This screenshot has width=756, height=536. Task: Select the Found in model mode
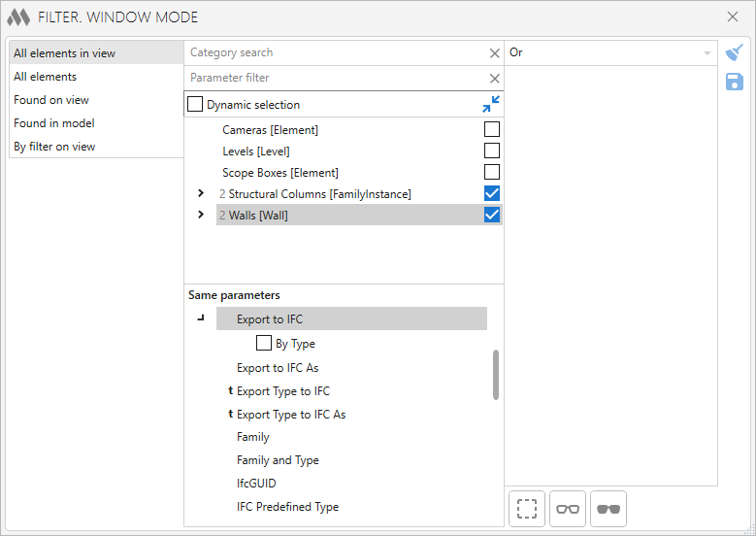coord(54,123)
